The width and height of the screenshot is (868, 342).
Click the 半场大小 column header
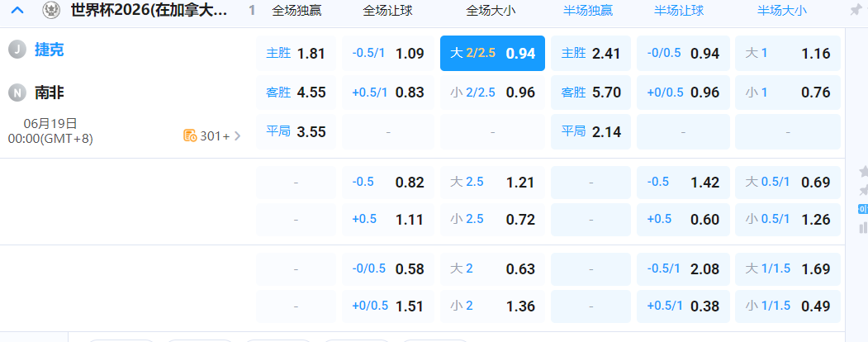coord(781,11)
